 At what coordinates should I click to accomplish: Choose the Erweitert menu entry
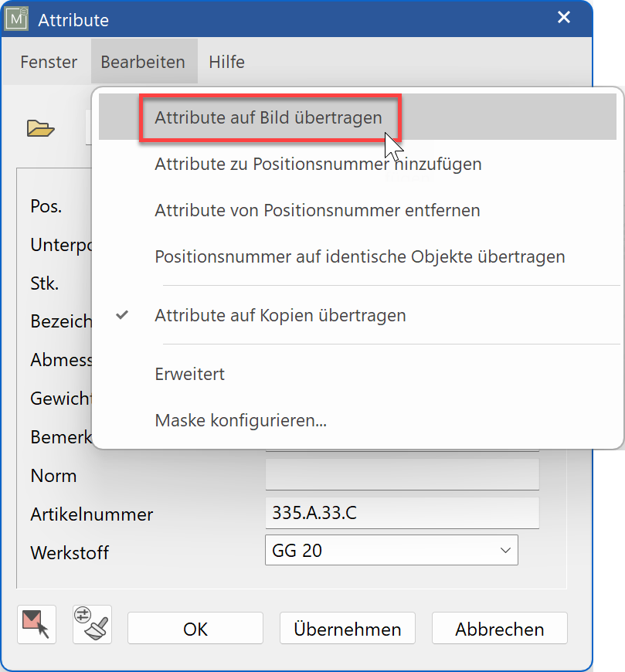pos(190,374)
